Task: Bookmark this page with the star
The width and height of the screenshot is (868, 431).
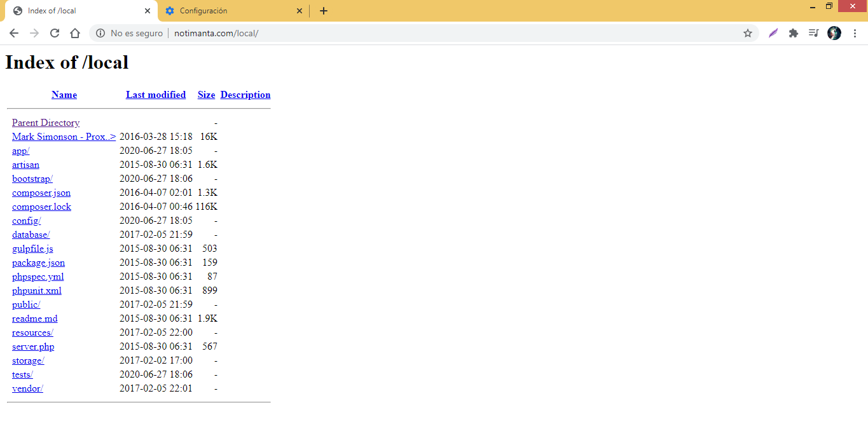Action: (748, 33)
